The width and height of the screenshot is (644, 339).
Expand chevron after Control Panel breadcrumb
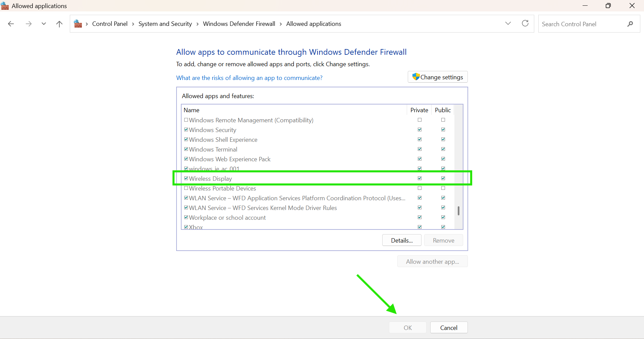[x=133, y=24]
